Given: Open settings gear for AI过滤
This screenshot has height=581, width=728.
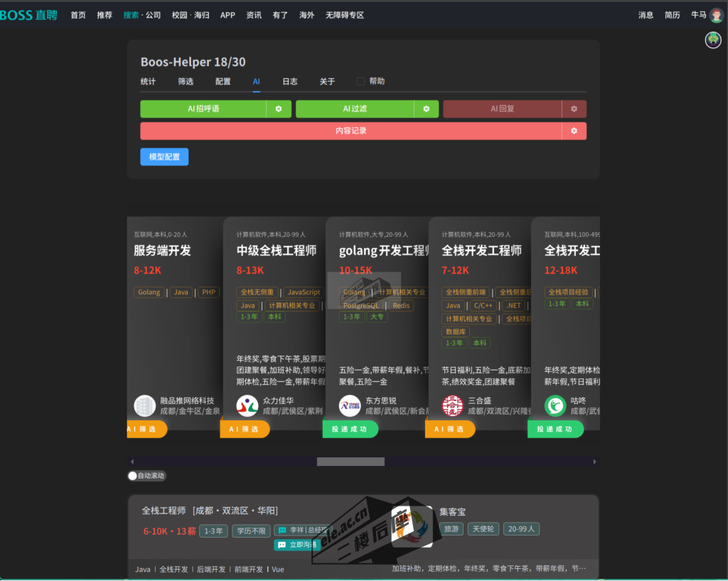Looking at the screenshot, I should 426,109.
